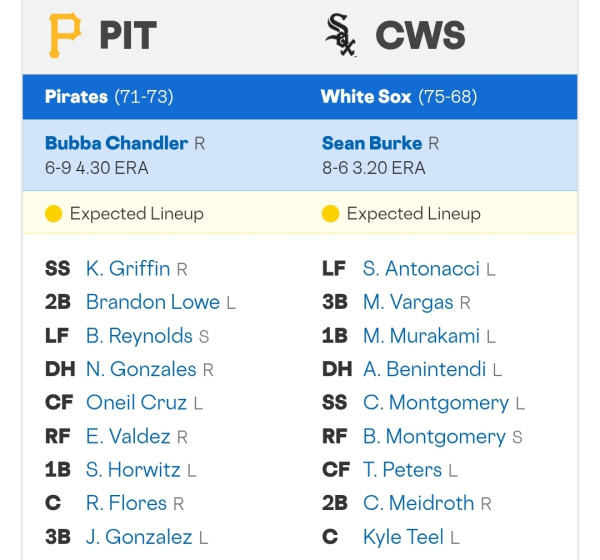Viewport: 600px width, 560px height.
Task: Select K. Griffin in Pirates lineup
Action: (128, 268)
